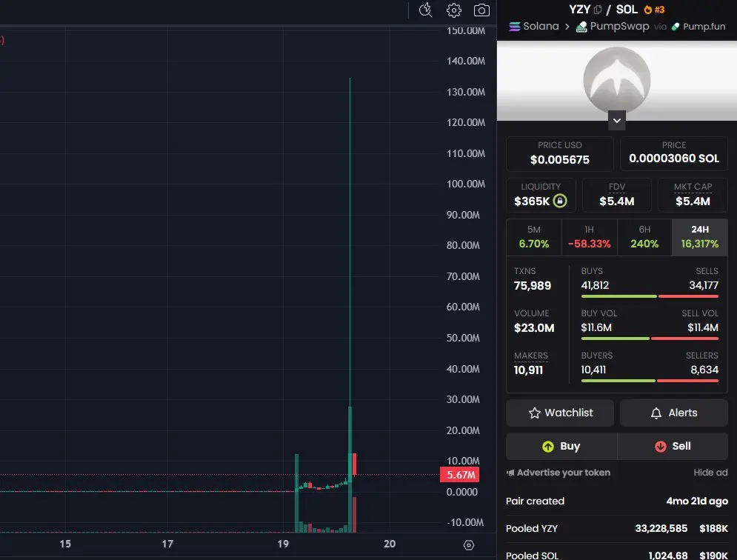Click the Pair created 4mo 21d ago row
Image resolution: width=737 pixels, height=560 pixels.
click(x=617, y=501)
